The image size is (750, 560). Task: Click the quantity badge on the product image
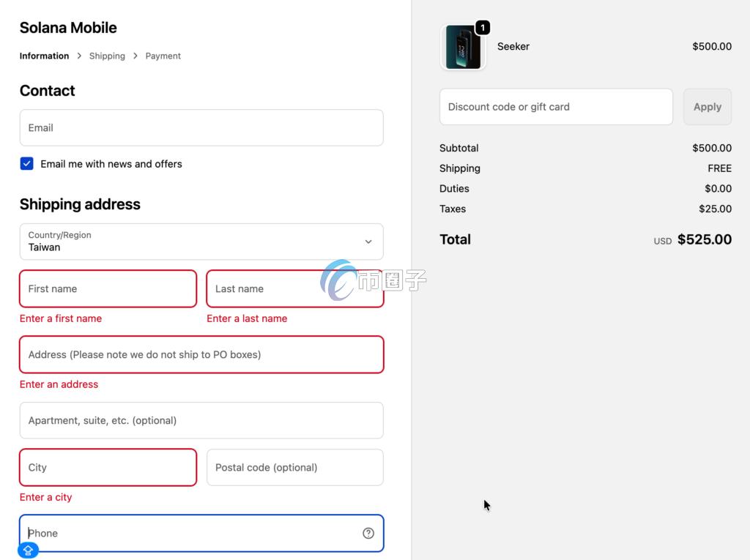(x=483, y=28)
